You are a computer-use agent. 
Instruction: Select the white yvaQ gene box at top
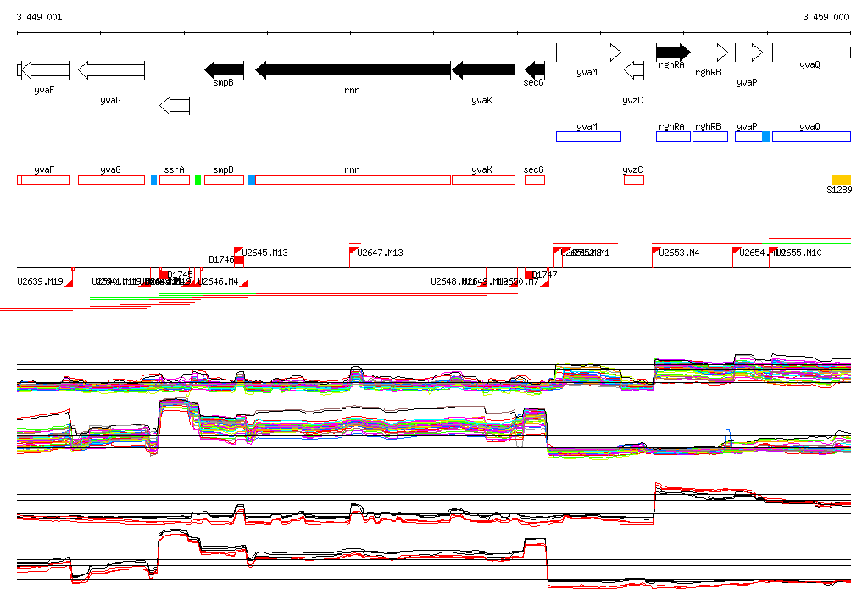pyautogui.click(x=811, y=53)
